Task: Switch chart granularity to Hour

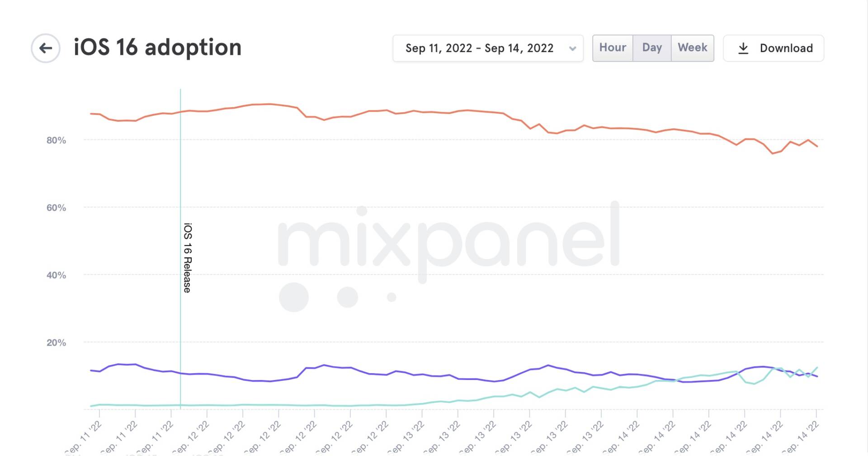Action: click(613, 48)
